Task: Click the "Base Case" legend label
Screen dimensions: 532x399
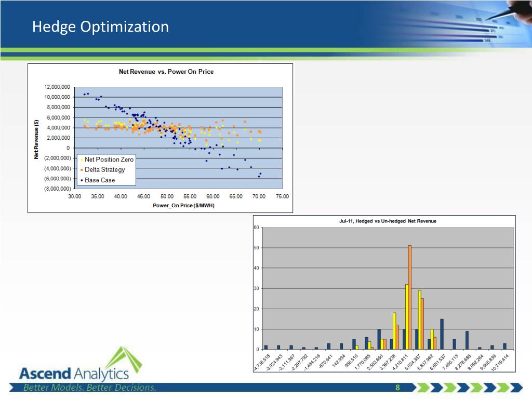Action: pos(100,180)
